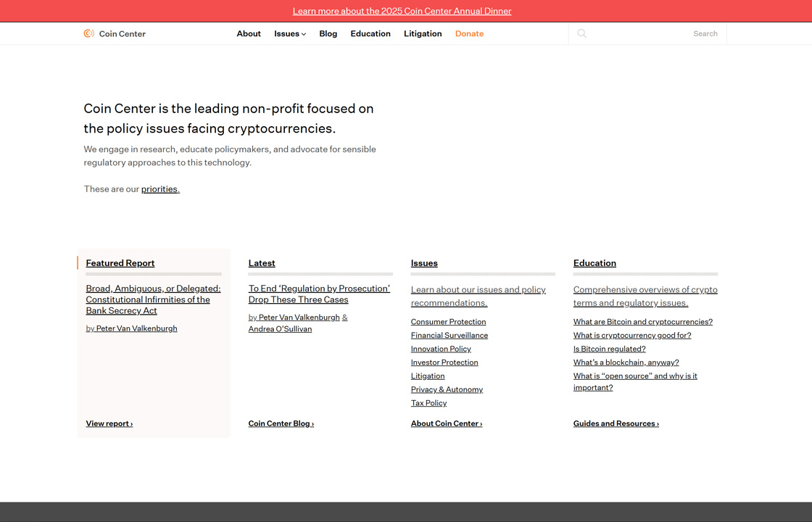Visit the Coin Center Blog link

pyautogui.click(x=281, y=423)
